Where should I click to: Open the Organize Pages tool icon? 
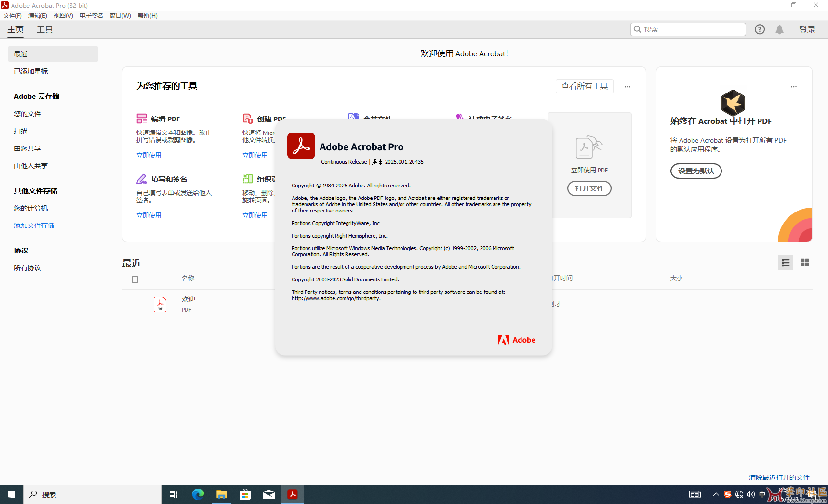coord(248,179)
